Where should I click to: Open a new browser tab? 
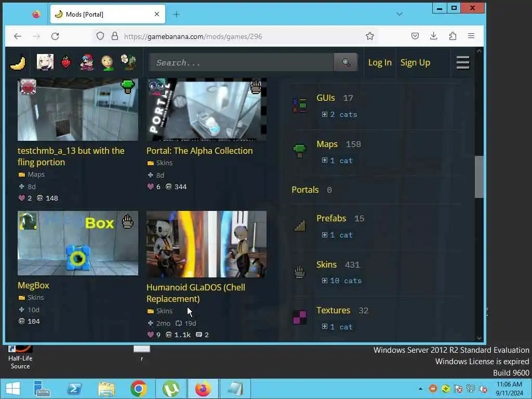point(177,14)
